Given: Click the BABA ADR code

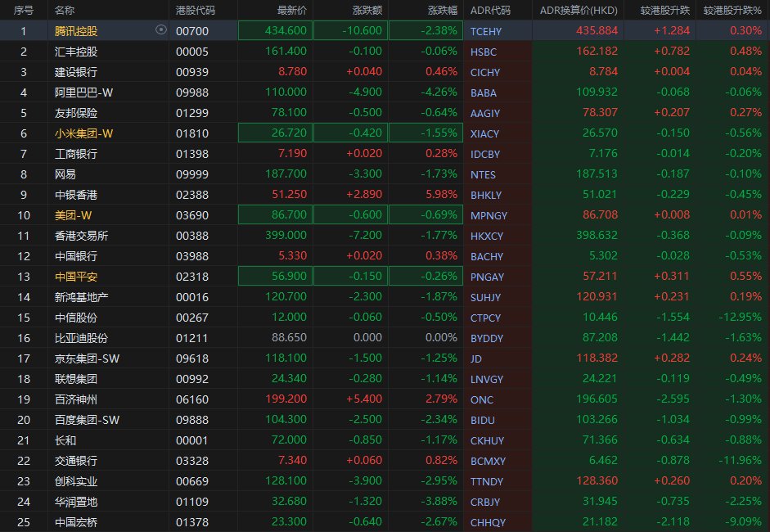Looking at the screenshot, I should (x=484, y=92).
